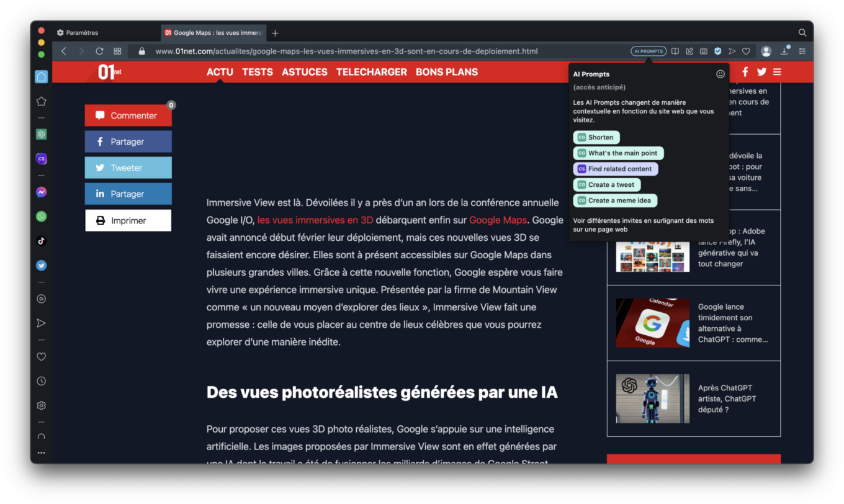
Task: Click the Commenter button
Action: 128,115
